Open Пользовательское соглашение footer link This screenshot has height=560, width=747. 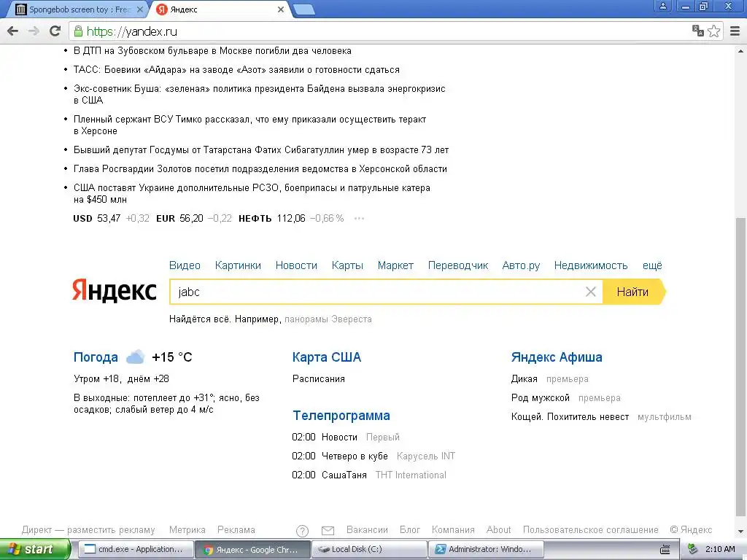pos(591,530)
